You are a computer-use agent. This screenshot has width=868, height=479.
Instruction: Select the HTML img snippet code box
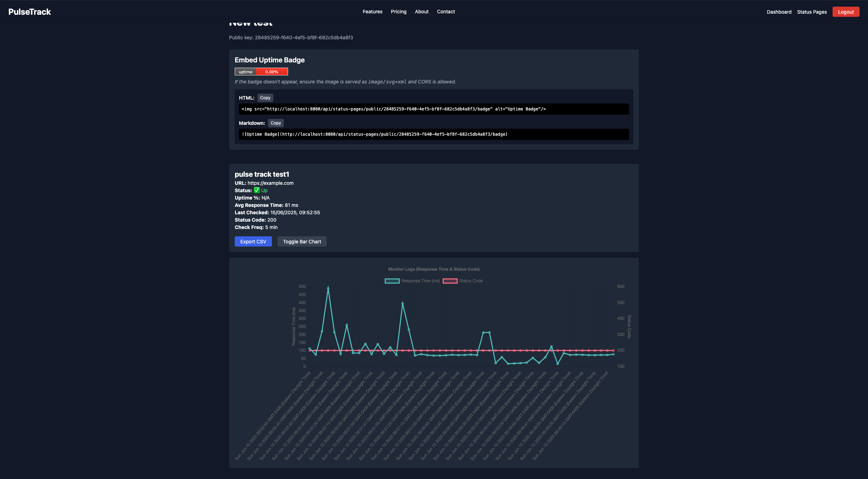(x=434, y=109)
